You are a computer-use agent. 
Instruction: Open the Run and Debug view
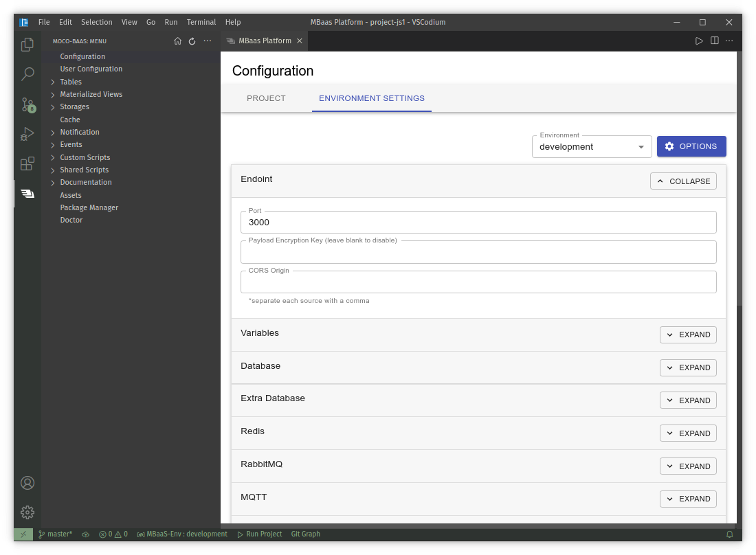click(27, 134)
